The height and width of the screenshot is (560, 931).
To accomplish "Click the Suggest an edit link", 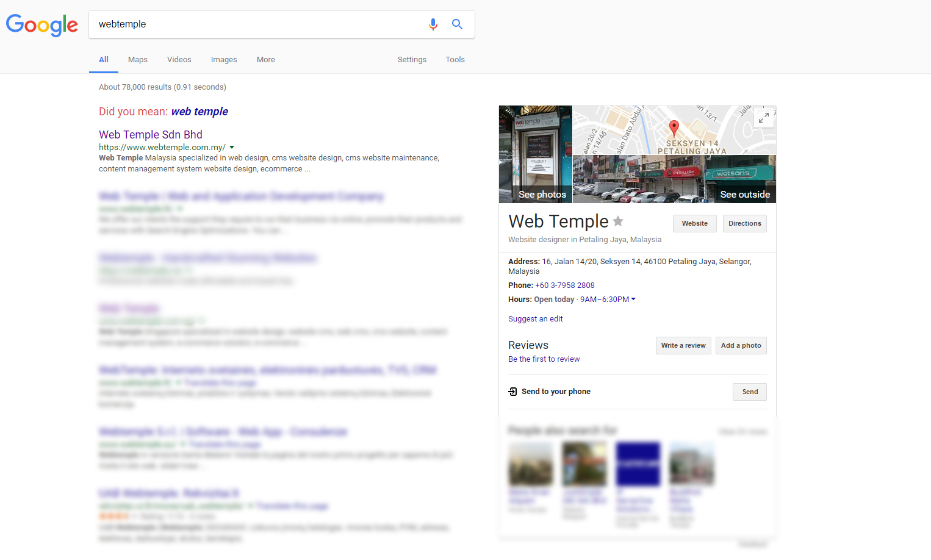I will coord(536,319).
